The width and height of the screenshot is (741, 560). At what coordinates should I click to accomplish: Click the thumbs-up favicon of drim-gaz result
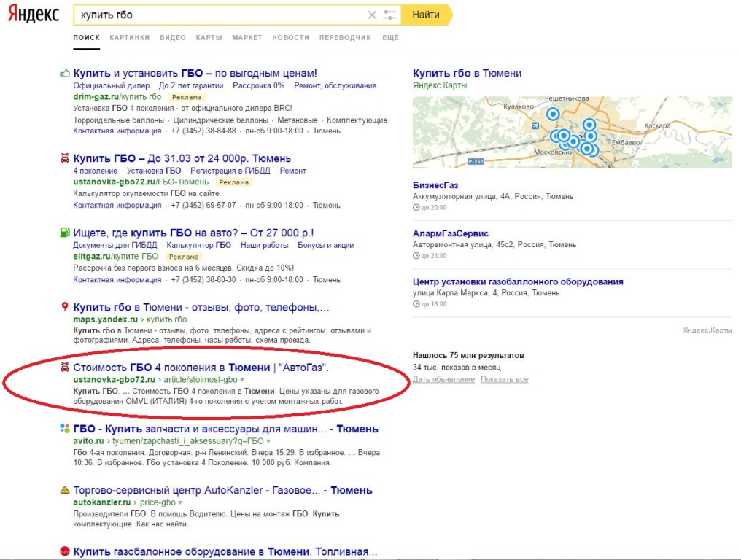65,73
